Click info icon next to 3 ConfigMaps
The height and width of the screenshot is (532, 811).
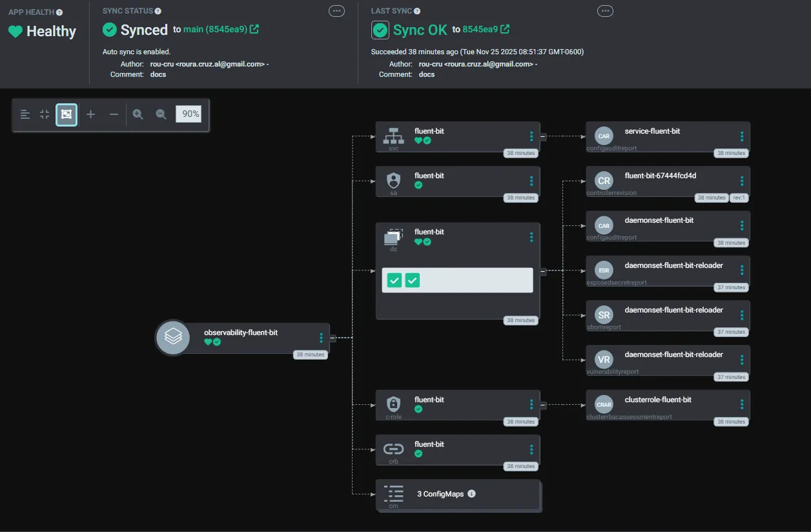point(471,494)
